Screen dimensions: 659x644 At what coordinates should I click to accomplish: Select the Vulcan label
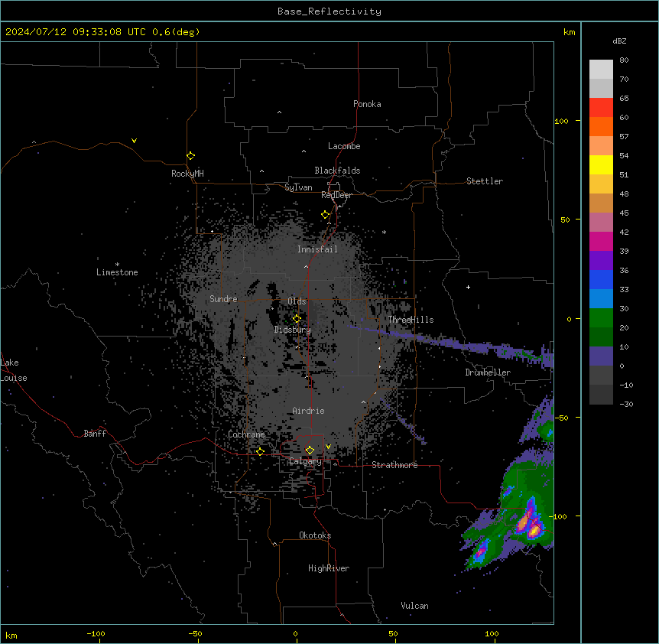(414, 606)
